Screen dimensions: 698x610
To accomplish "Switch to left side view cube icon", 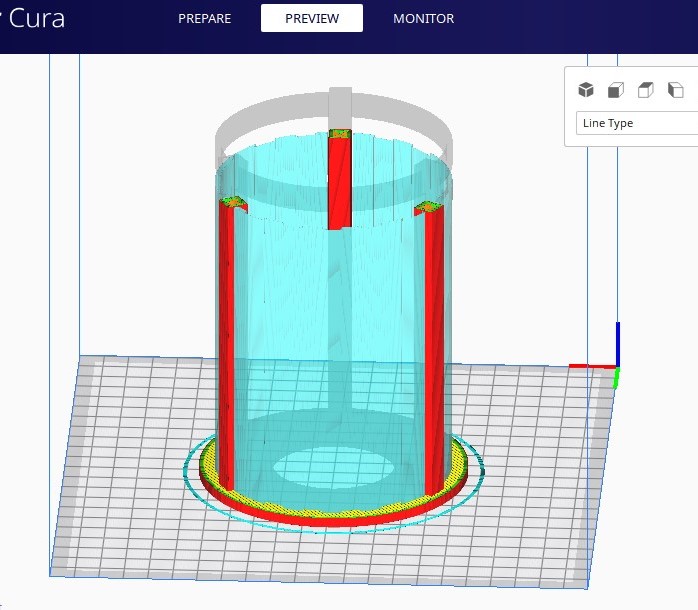I will click(675, 90).
